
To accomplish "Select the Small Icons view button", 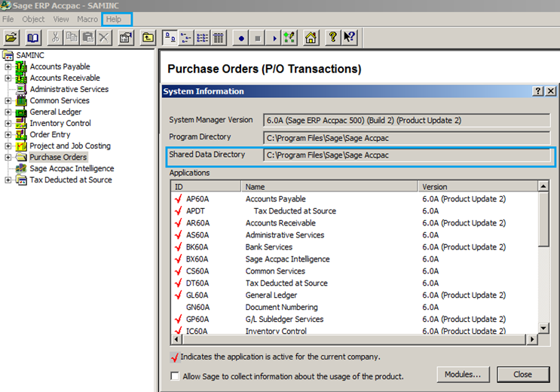I will click(186, 37).
